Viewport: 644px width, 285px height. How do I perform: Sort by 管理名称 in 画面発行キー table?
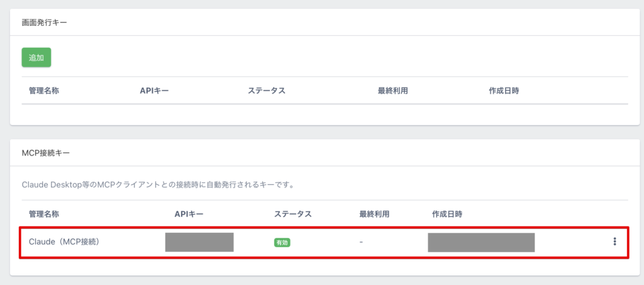44,91
